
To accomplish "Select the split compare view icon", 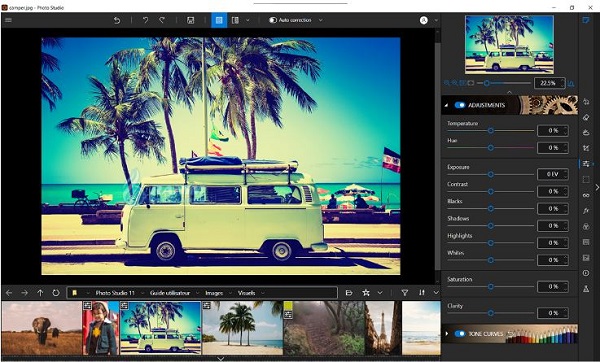I will pos(235,20).
